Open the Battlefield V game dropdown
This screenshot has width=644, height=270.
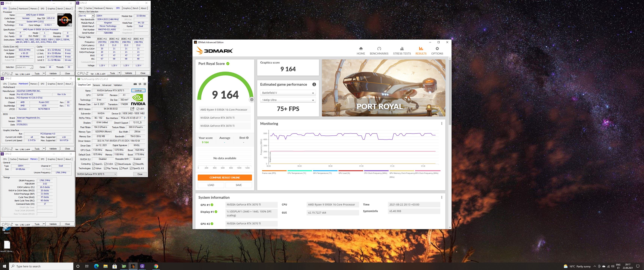click(288, 93)
